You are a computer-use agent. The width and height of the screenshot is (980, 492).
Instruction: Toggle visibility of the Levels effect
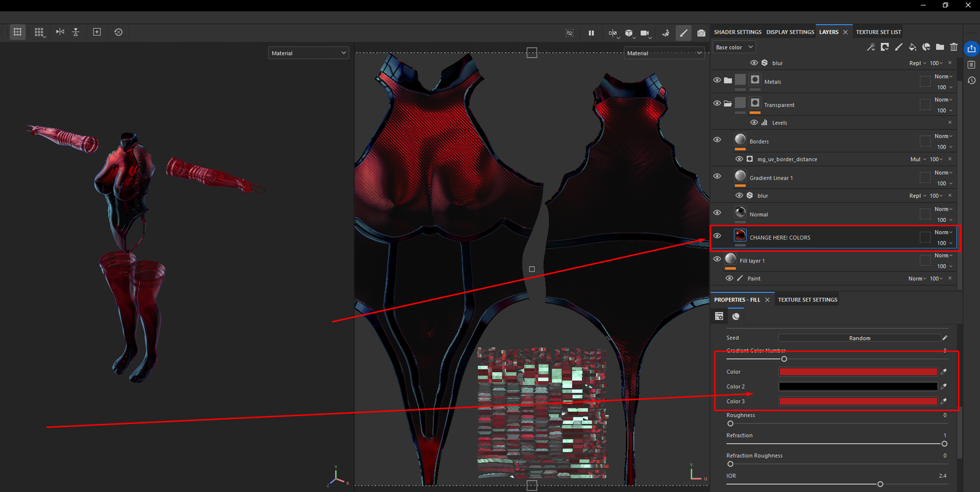[754, 123]
